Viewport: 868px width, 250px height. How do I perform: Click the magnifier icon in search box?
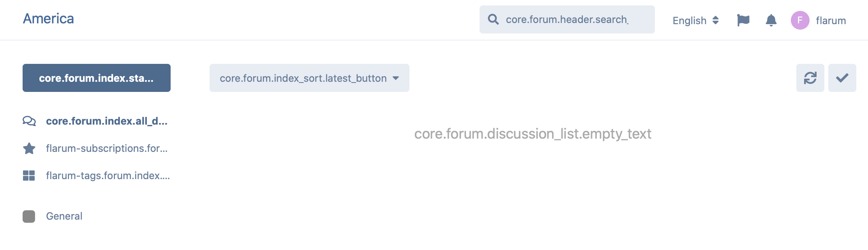493,19
